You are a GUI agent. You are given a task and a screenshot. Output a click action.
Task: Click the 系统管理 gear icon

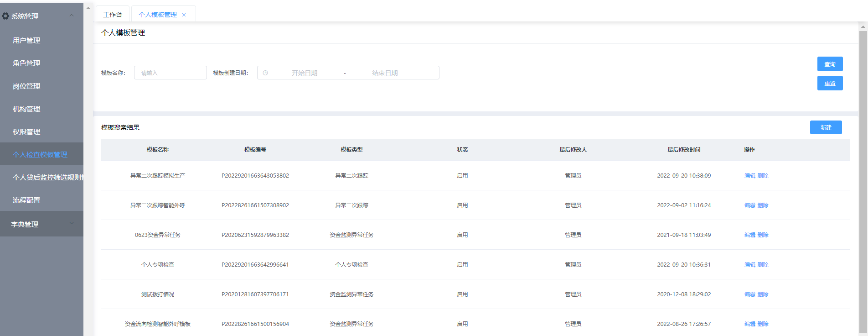(5, 16)
